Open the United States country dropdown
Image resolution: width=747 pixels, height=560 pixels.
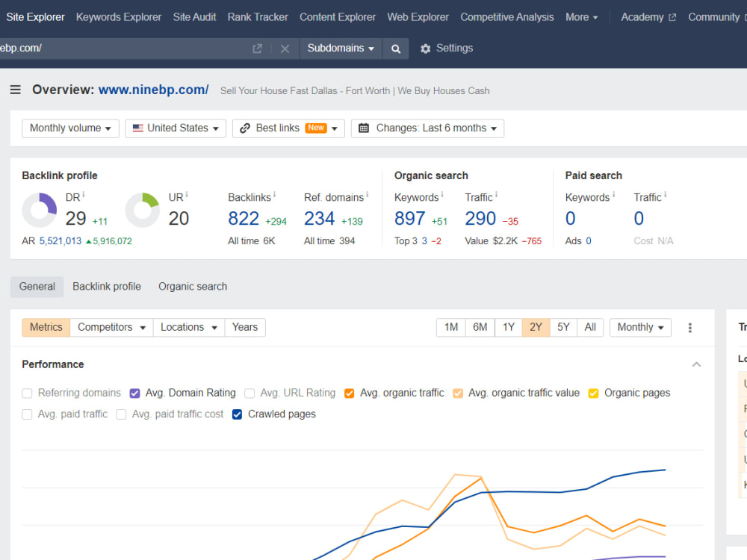176,128
